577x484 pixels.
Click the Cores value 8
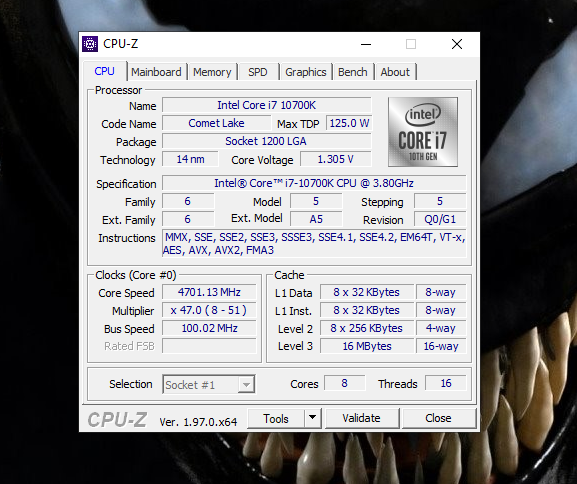pos(344,383)
